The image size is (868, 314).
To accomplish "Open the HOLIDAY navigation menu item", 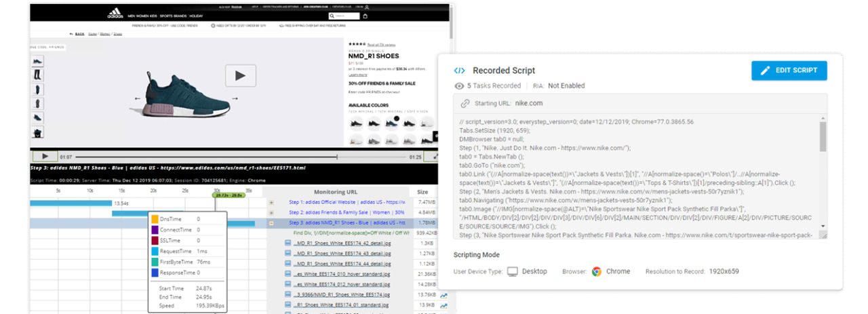I will click(x=196, y=16).
